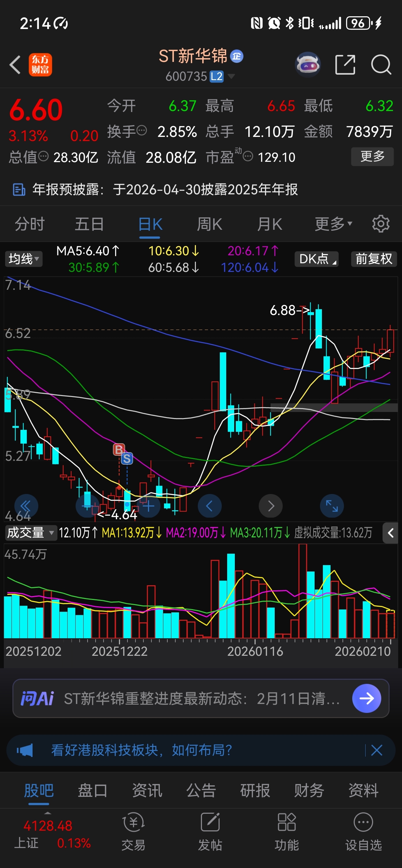The image size is (402, 868).
Task: Open chart settings gear icon
Action: (381, 224)
